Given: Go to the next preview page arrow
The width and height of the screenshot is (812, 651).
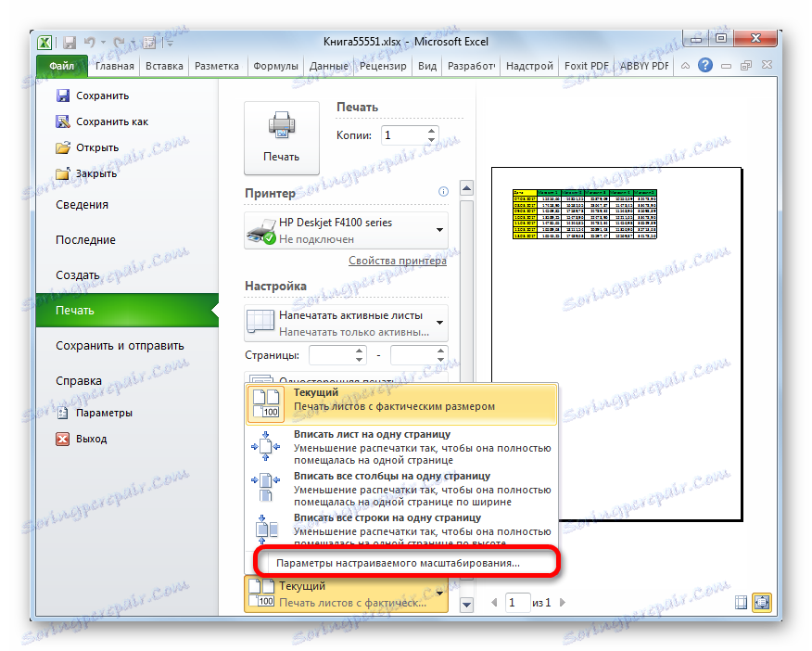Looking at the screenshot, I should (x=563, y=603).
